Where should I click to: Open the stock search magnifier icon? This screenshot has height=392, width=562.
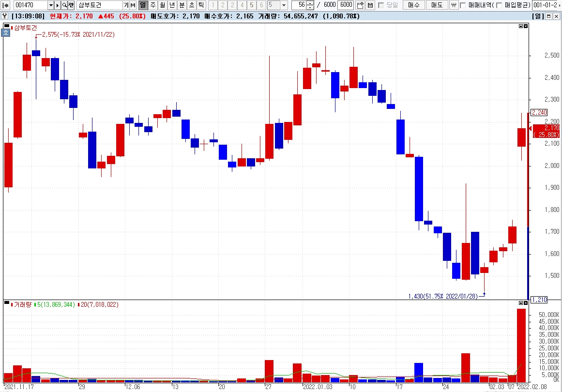(x=64, y=5)
